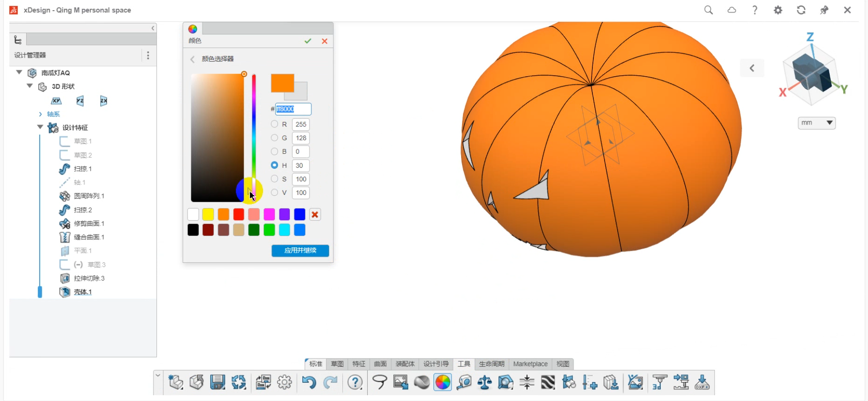Collapse the left design manager panel
Viewport: 868px width, 401px height.
point(153,28)
